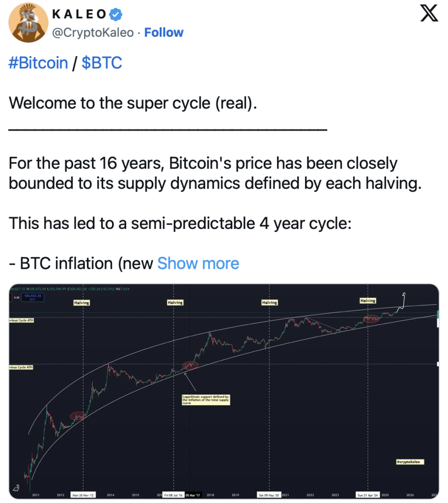Viewport: 448px width, 503px height.
Task: Open the Bitcoin chart image
Action: click(x=224, y=391)
